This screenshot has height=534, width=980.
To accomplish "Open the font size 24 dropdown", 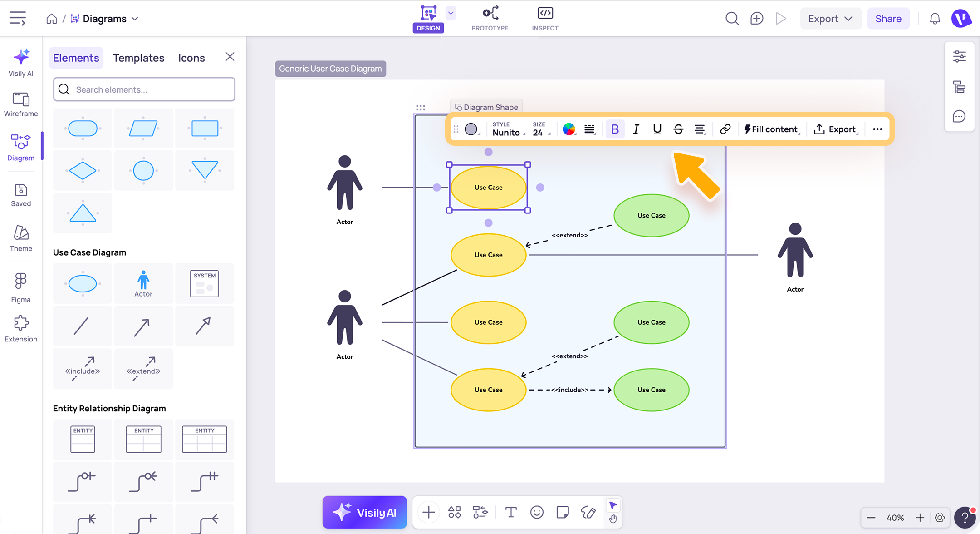I will pos(541,129).
